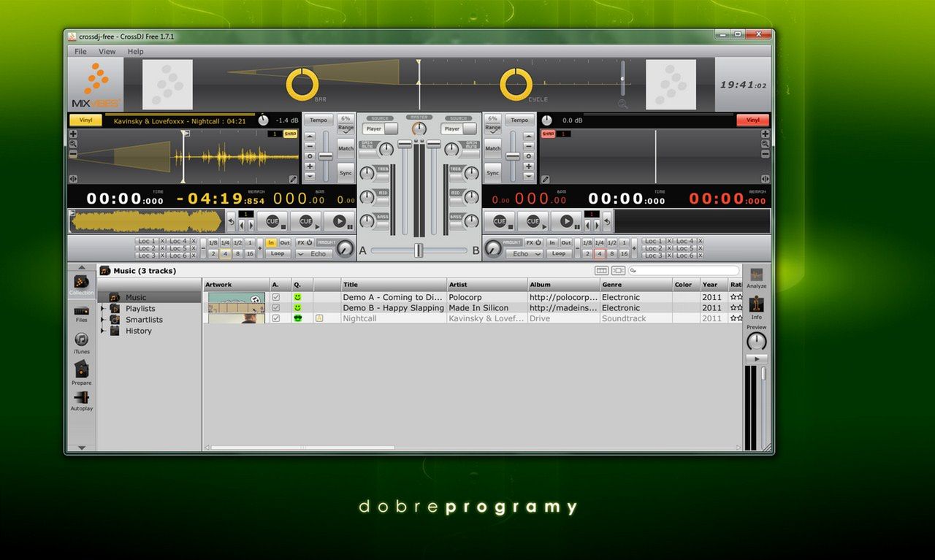The width and height of the screenshot is (935, 560).
Task: Click the track search input field
Action: 684,271
